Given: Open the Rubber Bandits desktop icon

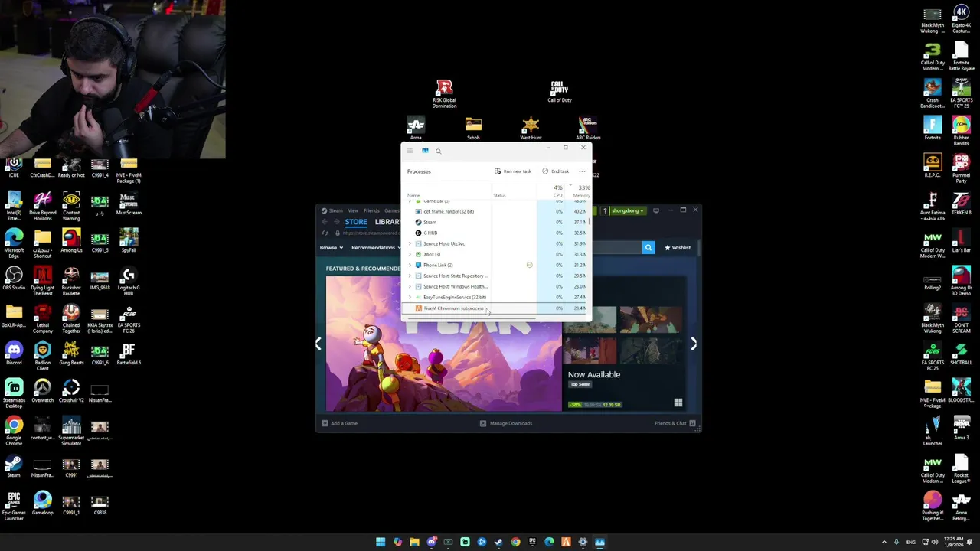Looking at the screenshot, I should point(961,132).
